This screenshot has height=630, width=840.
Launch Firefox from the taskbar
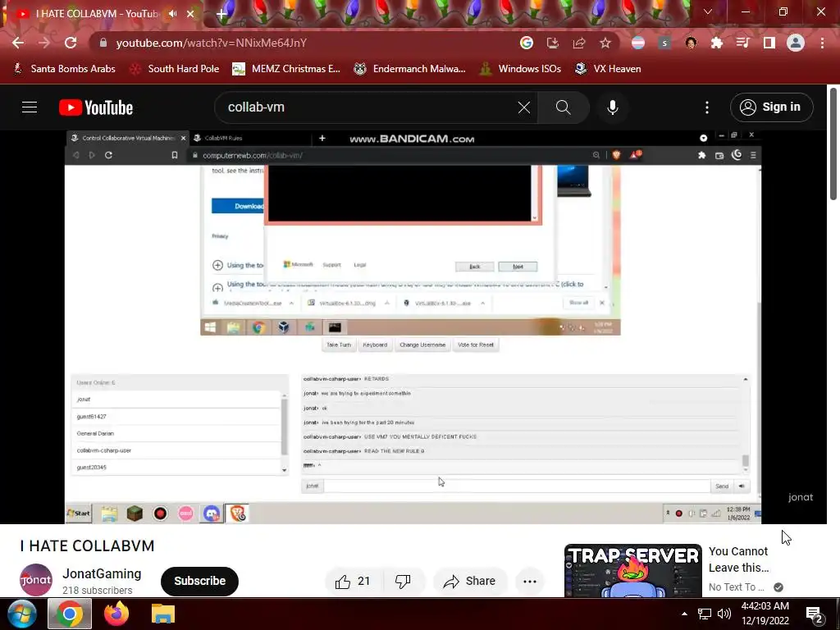pos(116,614)
